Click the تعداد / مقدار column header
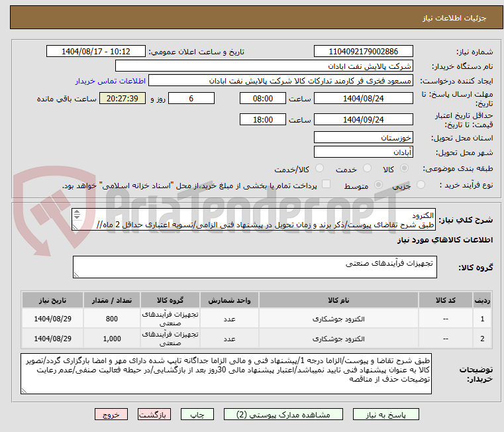Viewport: 504px width, 432px height. 111,300
